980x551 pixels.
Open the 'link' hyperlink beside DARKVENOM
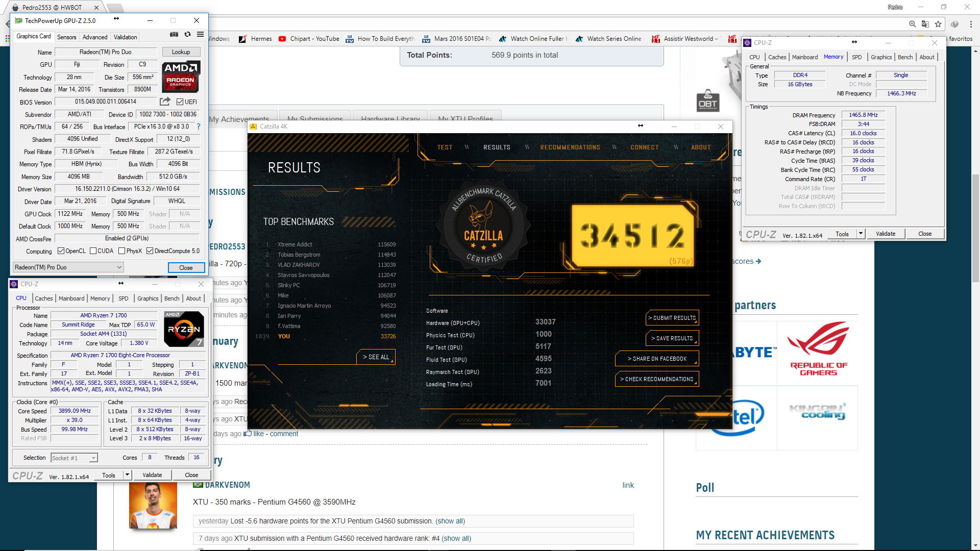628,485
